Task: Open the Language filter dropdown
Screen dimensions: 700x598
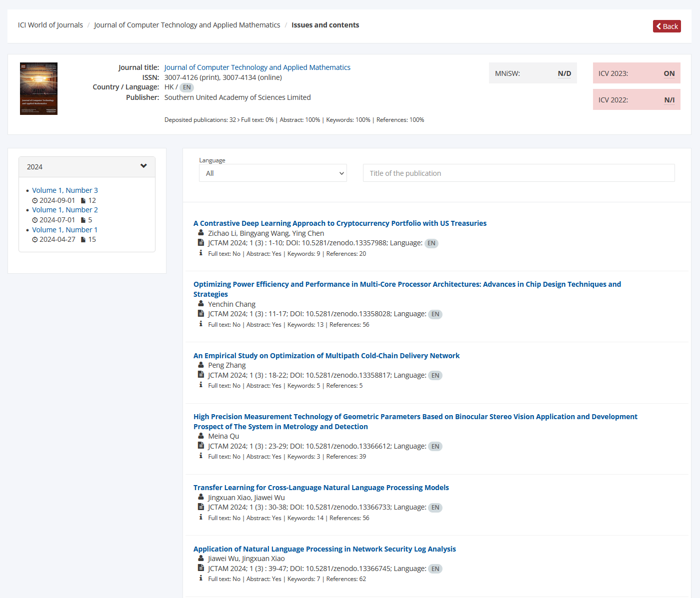Action: (x=272, y=173)
